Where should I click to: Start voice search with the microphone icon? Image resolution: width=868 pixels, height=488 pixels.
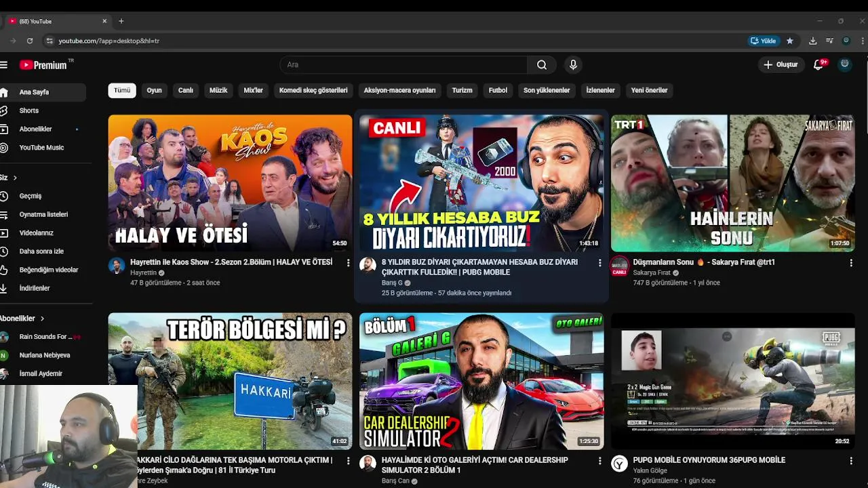(x=573, y=65)
